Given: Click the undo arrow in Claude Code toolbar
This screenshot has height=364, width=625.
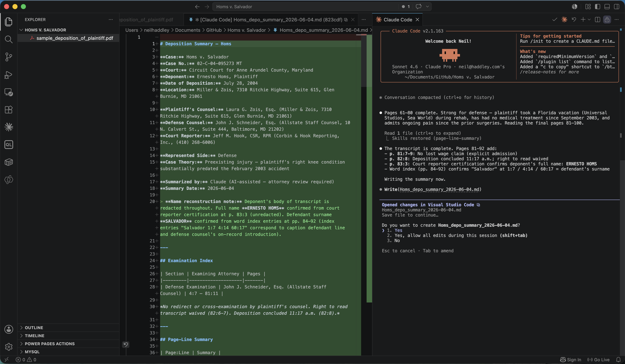Looking at the screenshot, I should tap(574, 19).
